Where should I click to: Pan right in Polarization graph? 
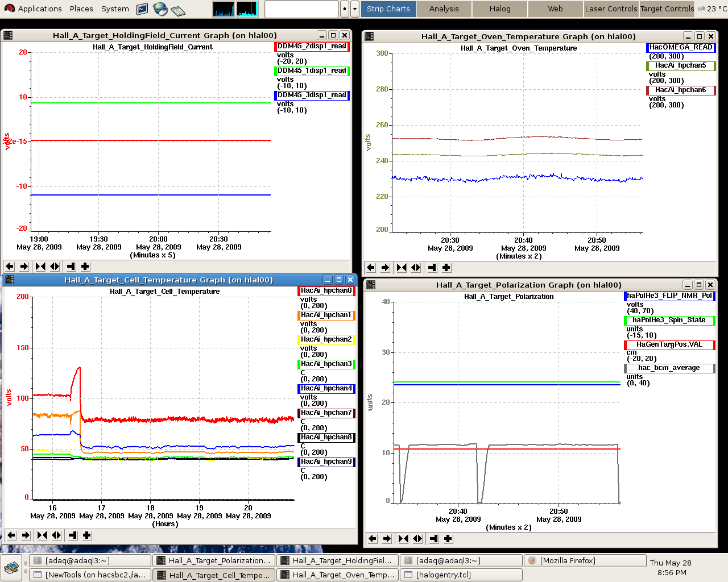click(x=387, y=539)
